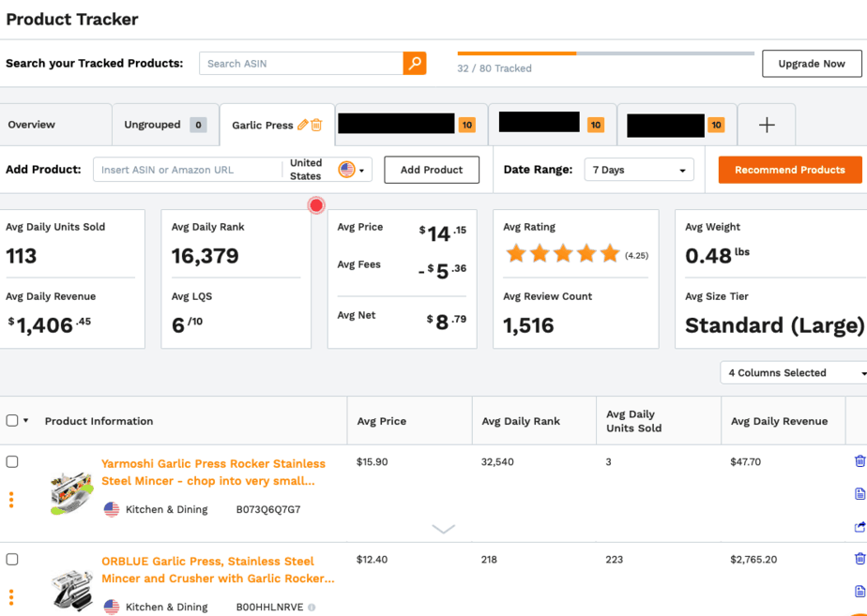Click the Upgrade Now button

coord(812,64)
